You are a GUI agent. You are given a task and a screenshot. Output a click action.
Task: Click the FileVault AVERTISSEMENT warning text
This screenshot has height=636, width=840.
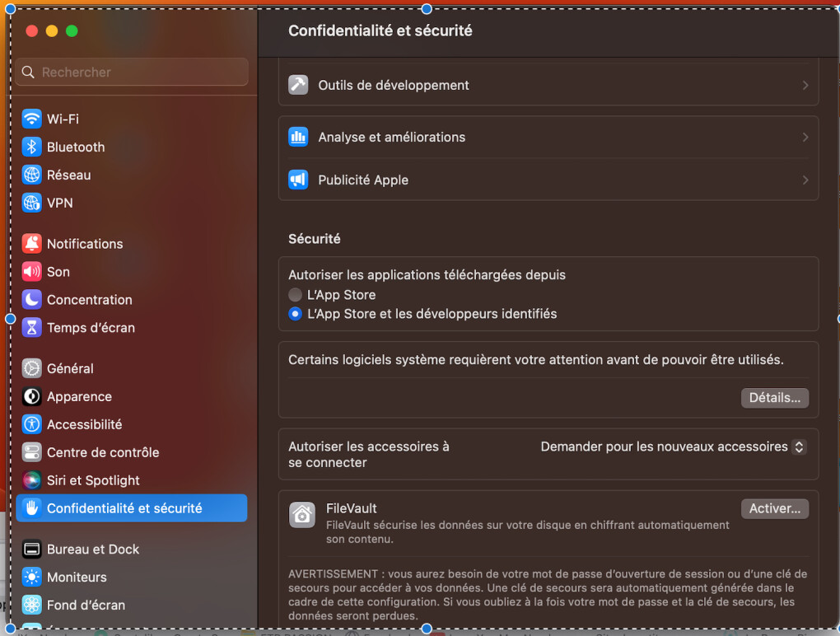click(x=548, y=595)
